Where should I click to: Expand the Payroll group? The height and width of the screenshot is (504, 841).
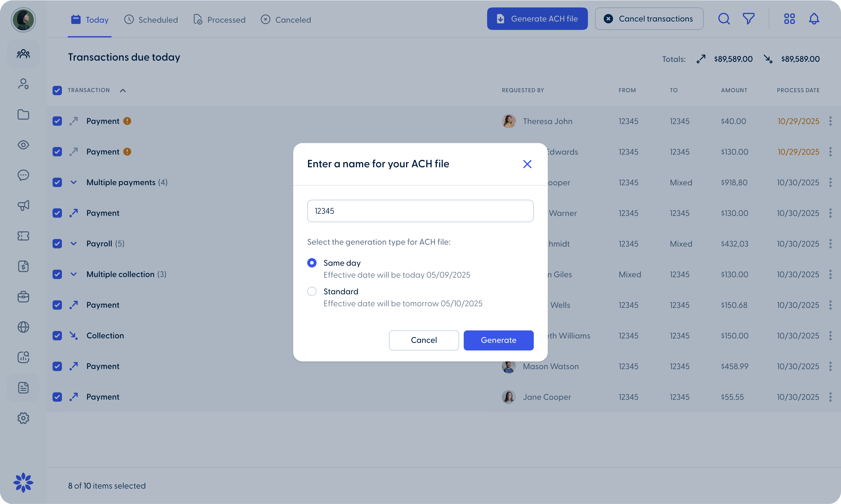coord(74,244)
